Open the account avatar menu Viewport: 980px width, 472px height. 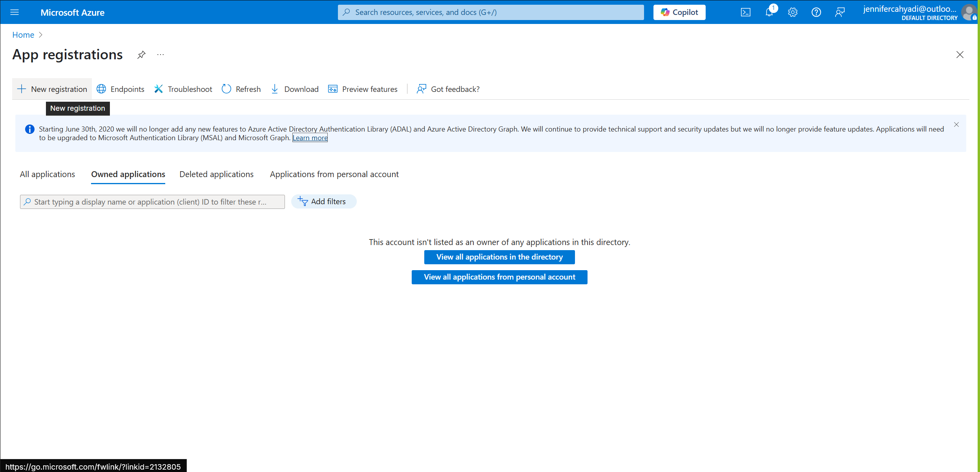pyautogui.click(x=969, y=12)
